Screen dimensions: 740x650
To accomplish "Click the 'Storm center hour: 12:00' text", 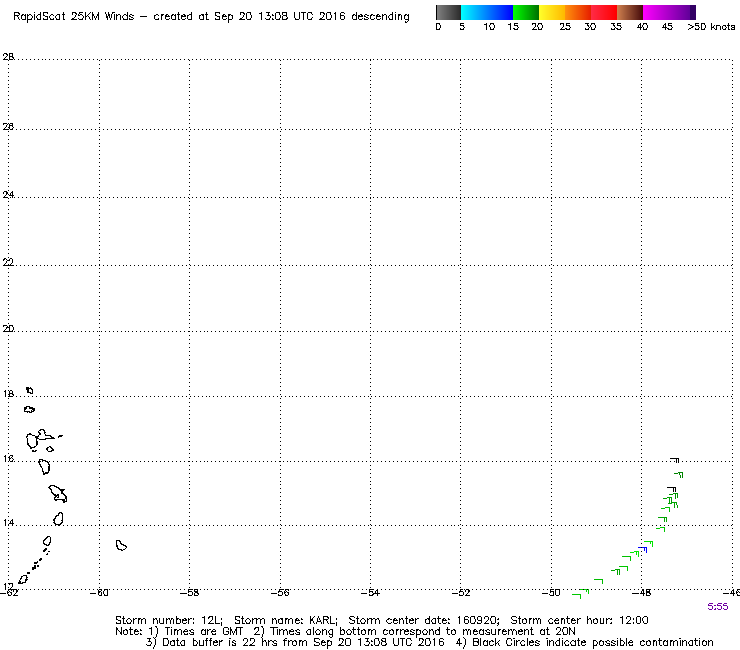I will [579, 620].
